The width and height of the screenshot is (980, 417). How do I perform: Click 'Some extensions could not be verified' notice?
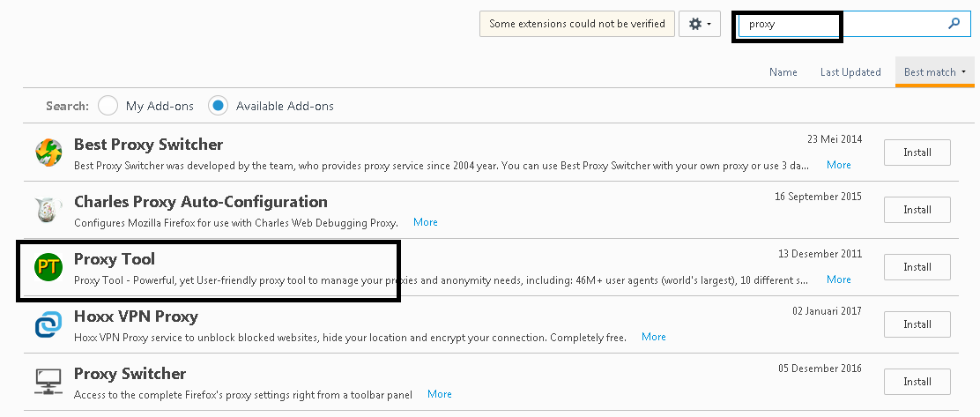(577, 24)
